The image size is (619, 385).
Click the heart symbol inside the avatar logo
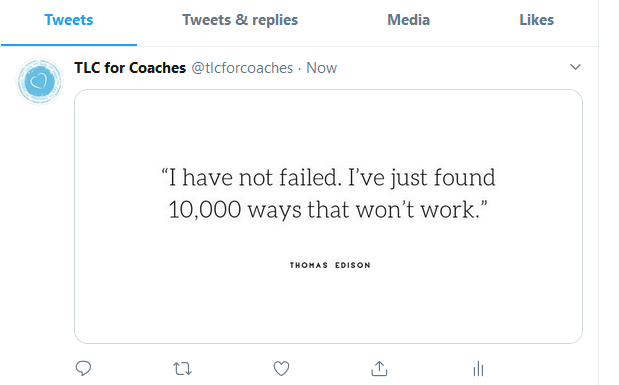pyautogui.click(x=39, y=82)
